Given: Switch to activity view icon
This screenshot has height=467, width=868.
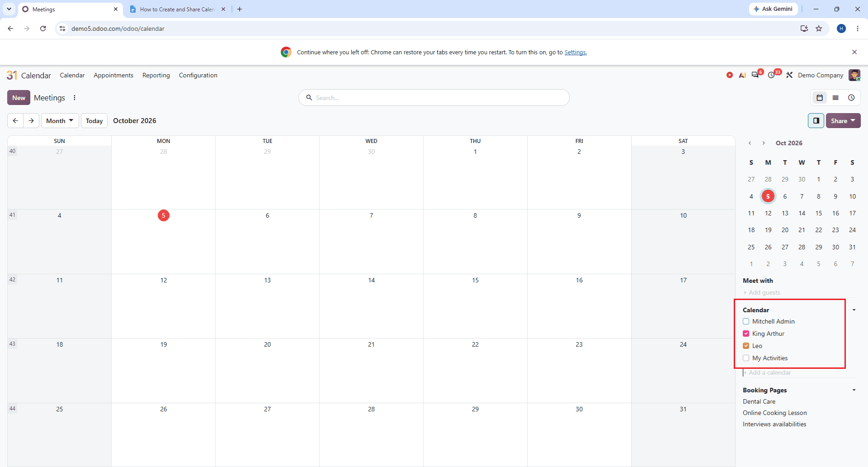Looking at the screenshot, I should pos(851,98).
